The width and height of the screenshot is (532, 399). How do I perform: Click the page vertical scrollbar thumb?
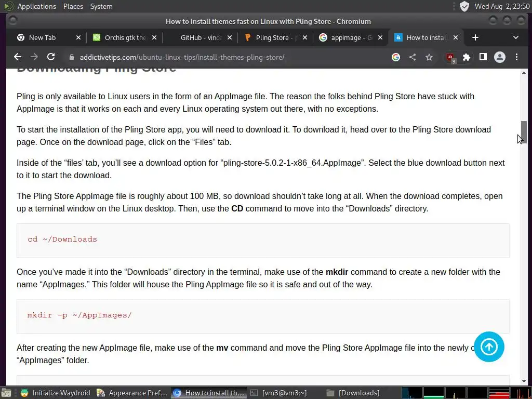point(524,132)
